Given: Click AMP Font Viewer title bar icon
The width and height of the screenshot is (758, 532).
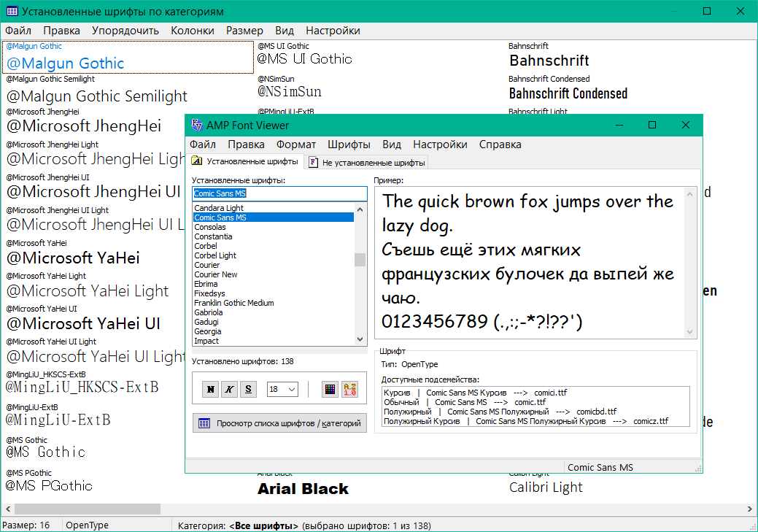Looking at the screenshot, I should [197, 126].
